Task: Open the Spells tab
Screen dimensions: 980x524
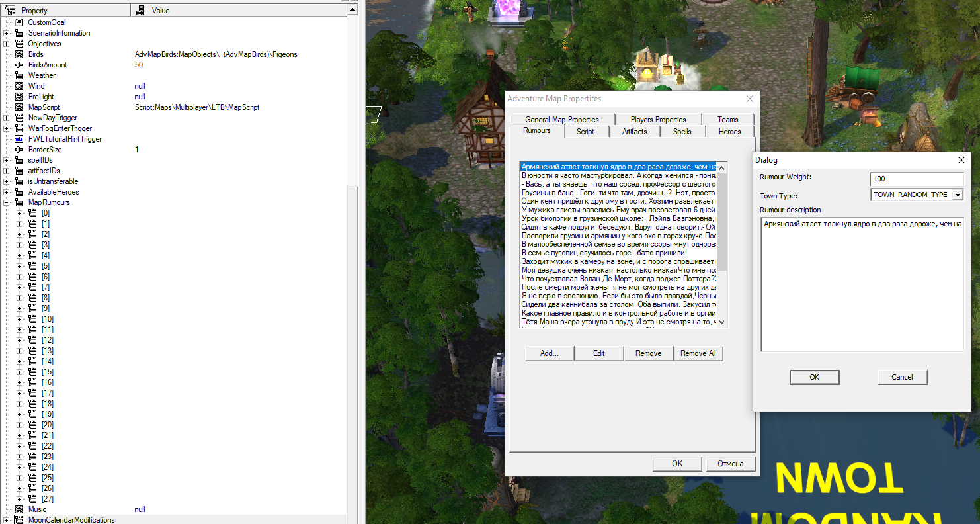Action: pyautogui.click(x=682, y=132)
